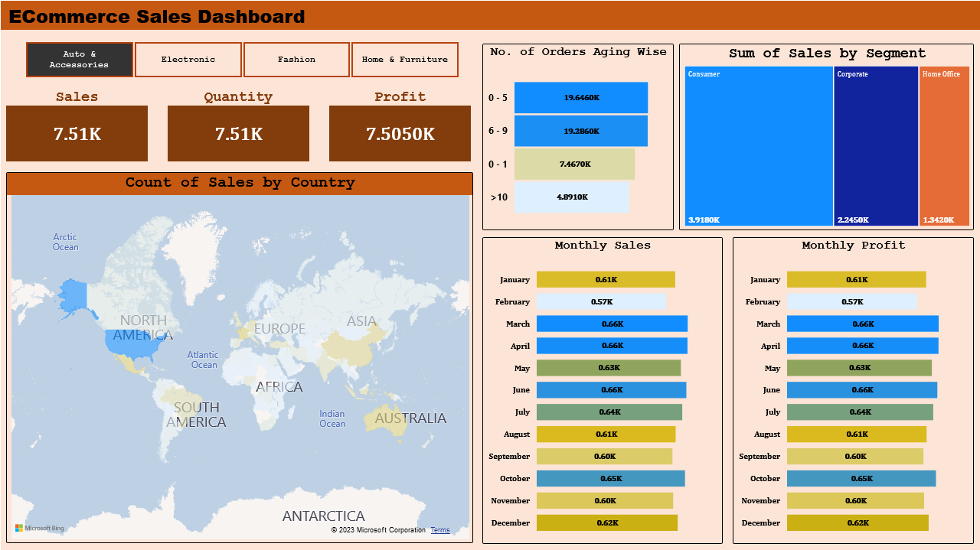The height and width of the screenshot is (550, 980).
Task: Select the Corporate segment block
Action: click(876, 146)
